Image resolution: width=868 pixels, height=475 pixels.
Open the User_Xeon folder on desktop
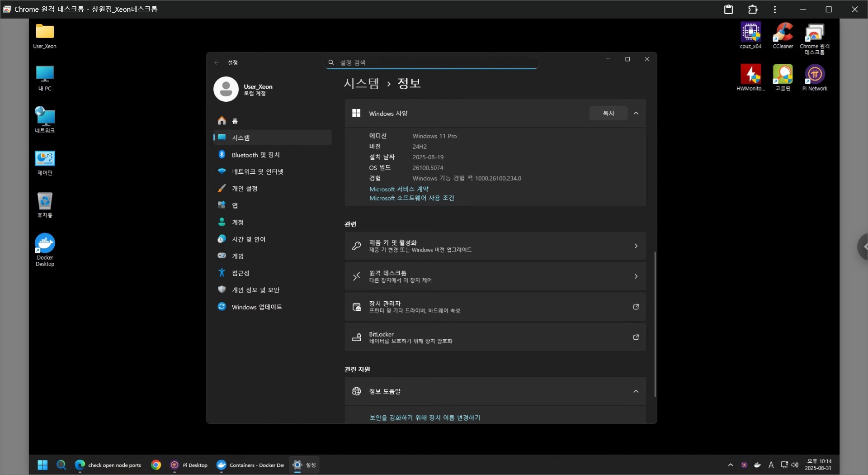pyautogui.click(x=45, y=36)
